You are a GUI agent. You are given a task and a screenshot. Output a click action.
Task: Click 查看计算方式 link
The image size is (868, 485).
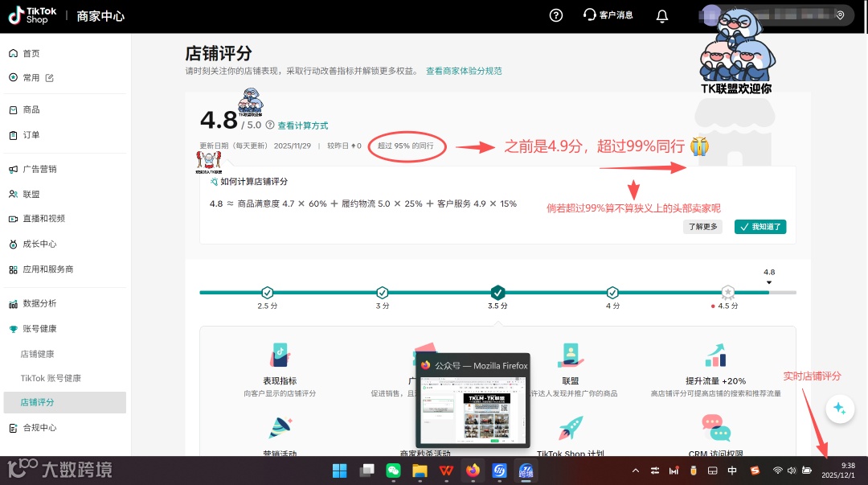[303, 125]
